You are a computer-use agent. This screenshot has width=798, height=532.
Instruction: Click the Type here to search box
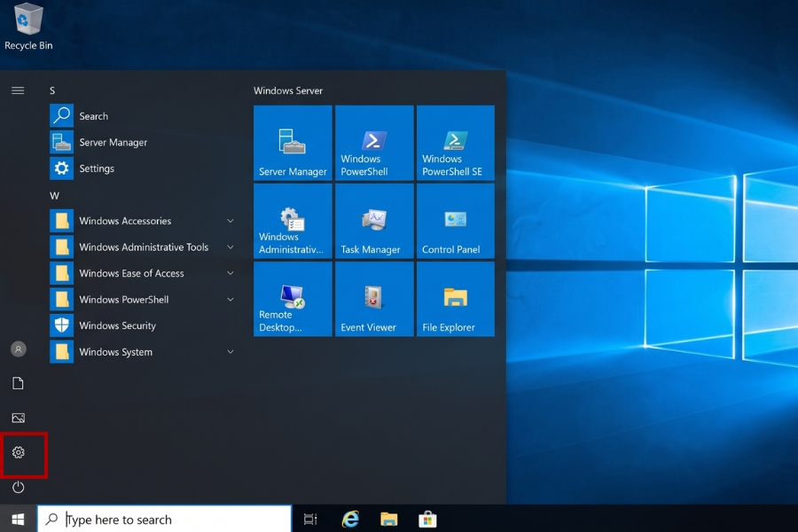pyautogui.click(x=165, y=519)
